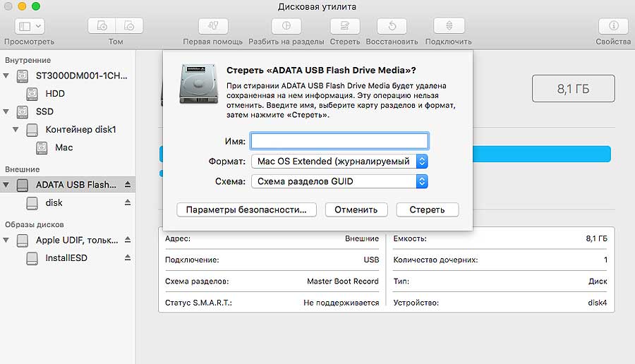Open the Format dropdown (Mac OS Extended)
Viewport: 635px width, 364px height.
tap(339, 161)
